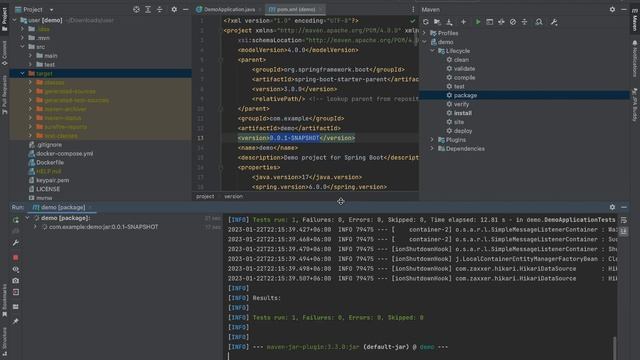Open Commit tool window side tab

[4, 53]
